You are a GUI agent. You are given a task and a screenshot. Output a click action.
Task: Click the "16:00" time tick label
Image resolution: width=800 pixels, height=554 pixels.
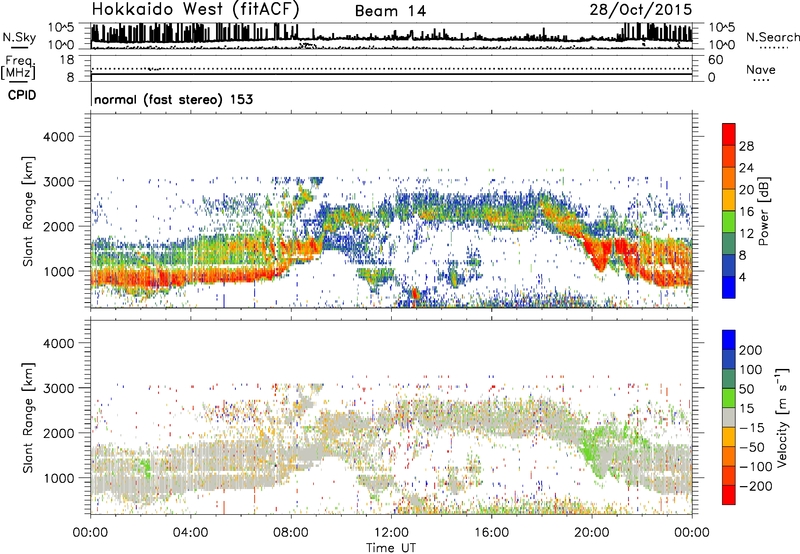point(491,533)
